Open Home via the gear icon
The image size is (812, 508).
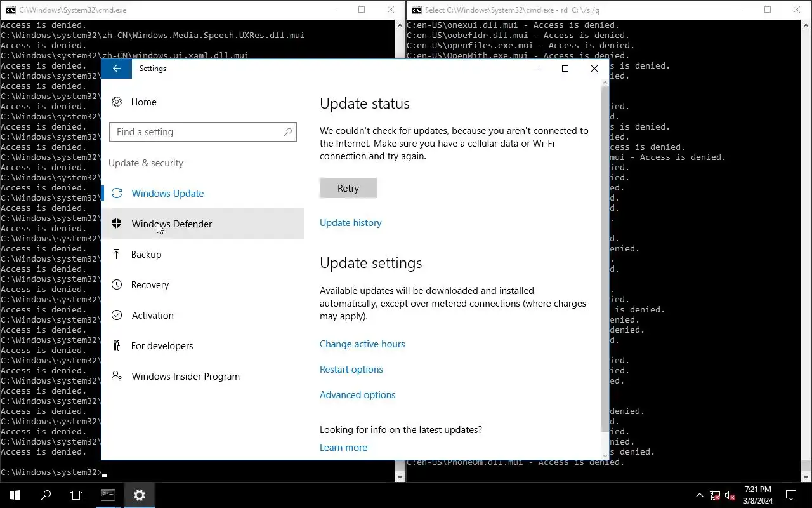117,102
